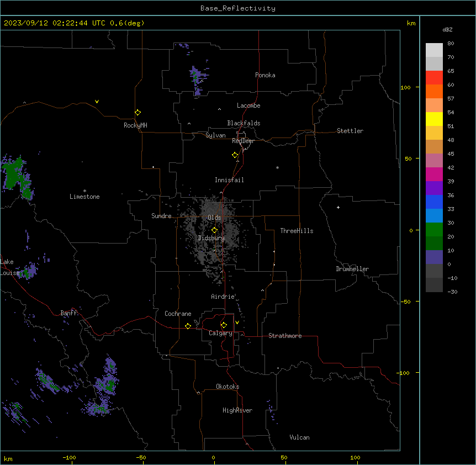Click the grey clutter echo around Olds
This screenshot has height=465, width=476.
[x=213, y=234]
